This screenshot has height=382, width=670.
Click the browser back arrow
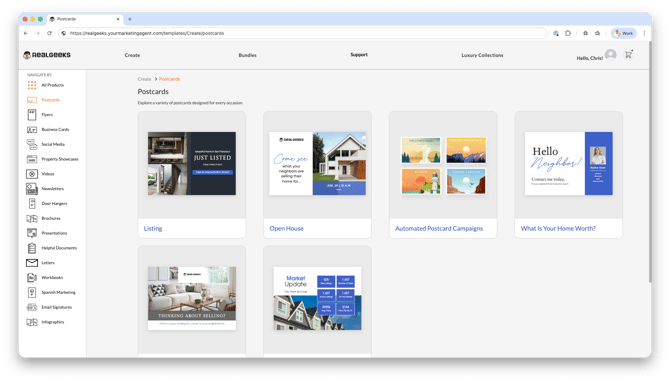pos(26,33)
